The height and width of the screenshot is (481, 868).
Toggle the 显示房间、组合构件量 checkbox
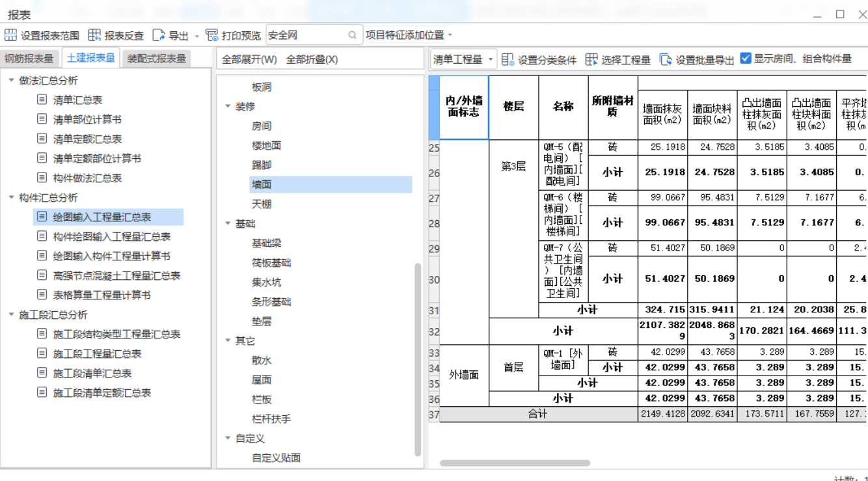coord(746,59)
